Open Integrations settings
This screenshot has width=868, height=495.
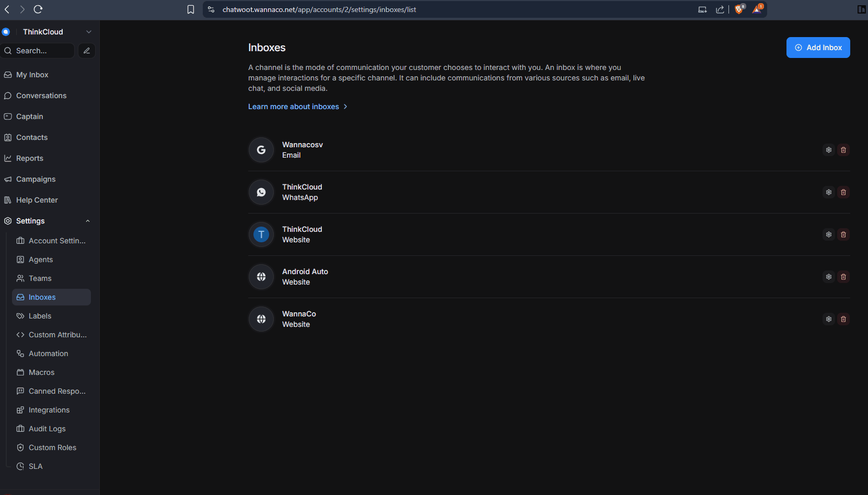click(51, 410)
